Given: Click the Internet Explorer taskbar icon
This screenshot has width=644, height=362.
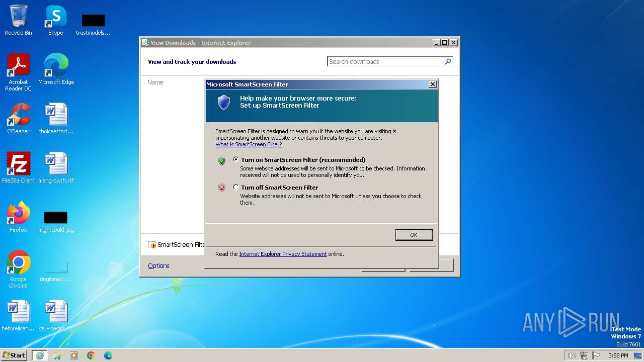Looking at the screenshot, I should click(x=40, y=355).
